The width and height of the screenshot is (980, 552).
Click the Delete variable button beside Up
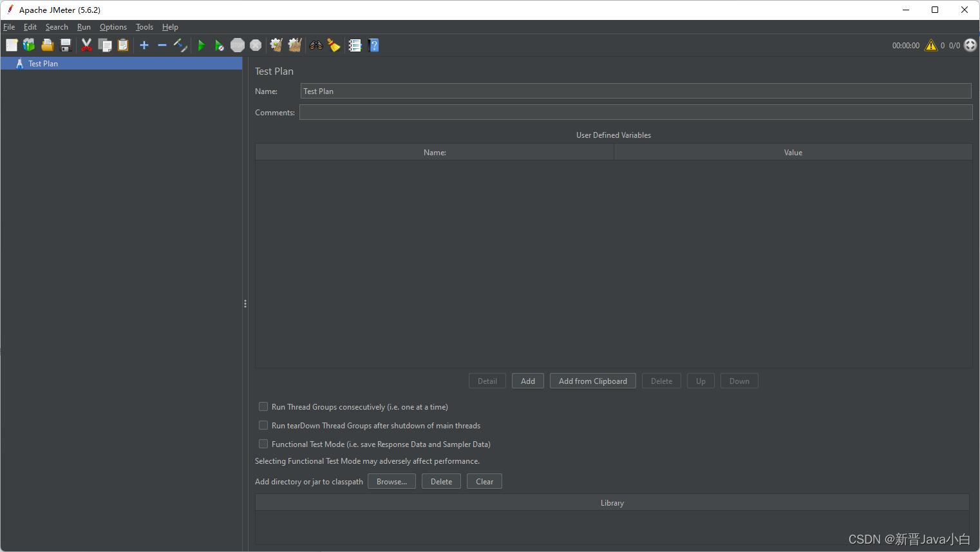661,381
